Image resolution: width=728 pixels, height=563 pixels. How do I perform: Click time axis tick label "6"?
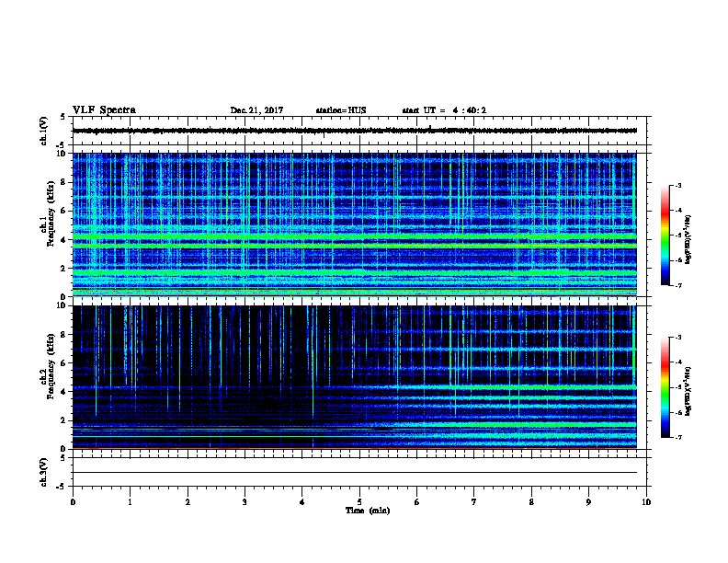coord(417,502)
